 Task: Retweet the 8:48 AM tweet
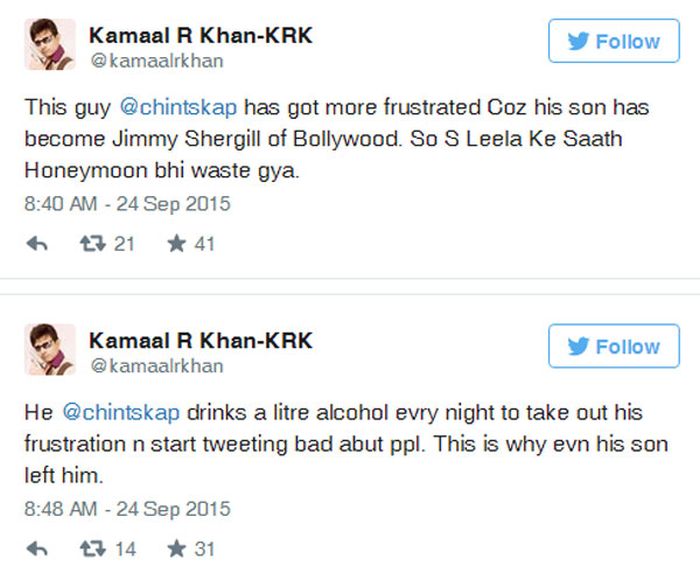(91, 549)
